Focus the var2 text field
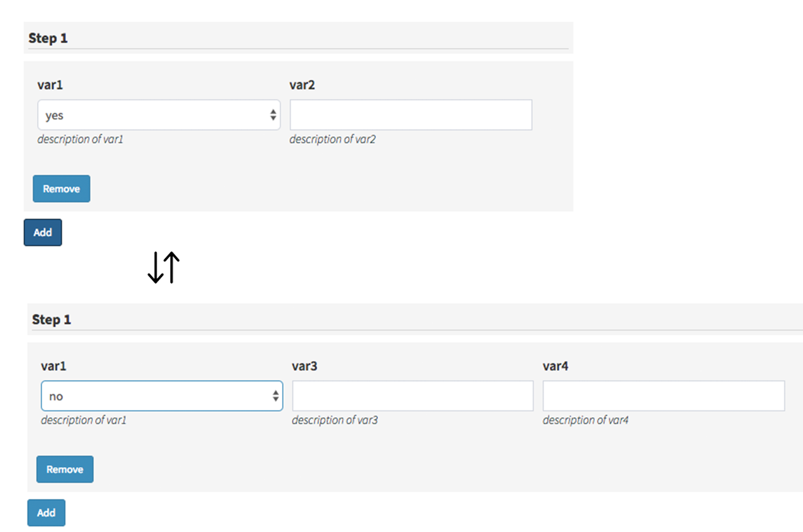This screenshot has width=803, height=532. click(411, 115)
